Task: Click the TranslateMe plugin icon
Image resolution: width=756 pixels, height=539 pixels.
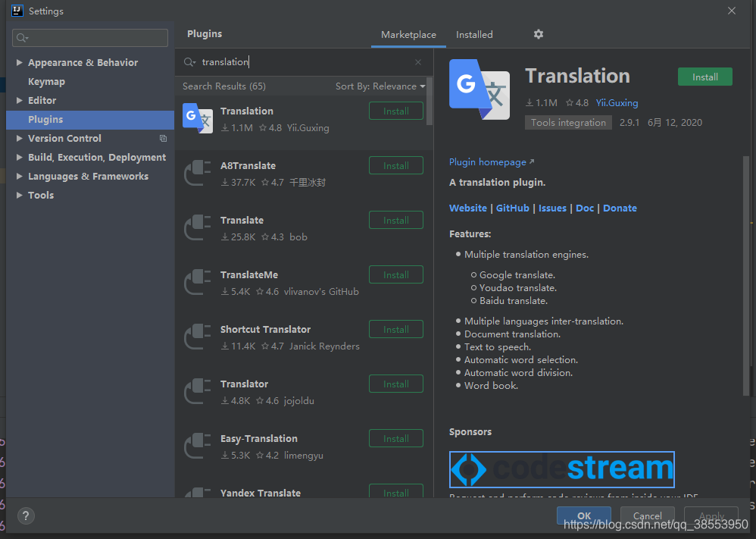Action: point(198,282)
